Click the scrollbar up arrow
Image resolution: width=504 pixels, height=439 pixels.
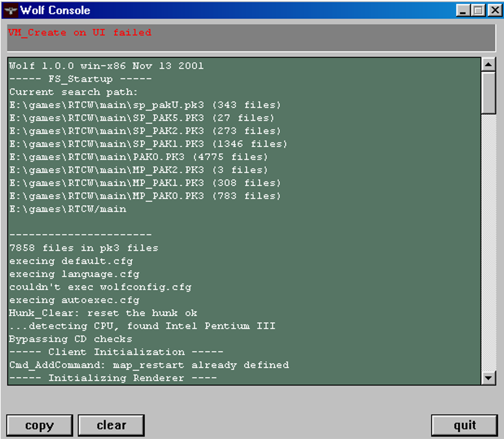pos(488,64)
